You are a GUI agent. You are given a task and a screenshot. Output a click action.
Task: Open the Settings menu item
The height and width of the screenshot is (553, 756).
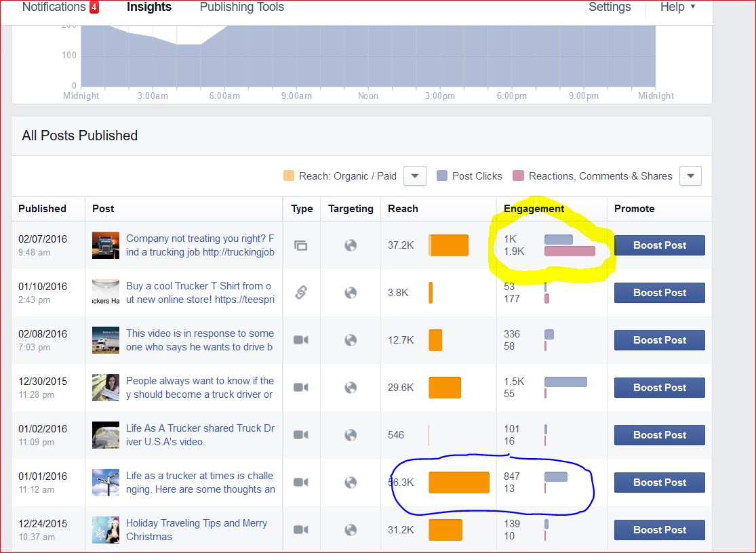point(609,7)
